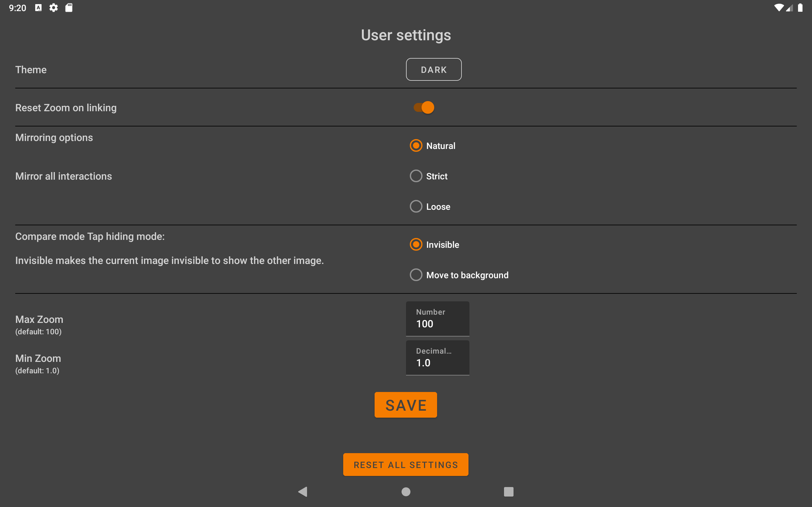
Task: Tap the settings gear status icon
Action: [x=54, y=8]
